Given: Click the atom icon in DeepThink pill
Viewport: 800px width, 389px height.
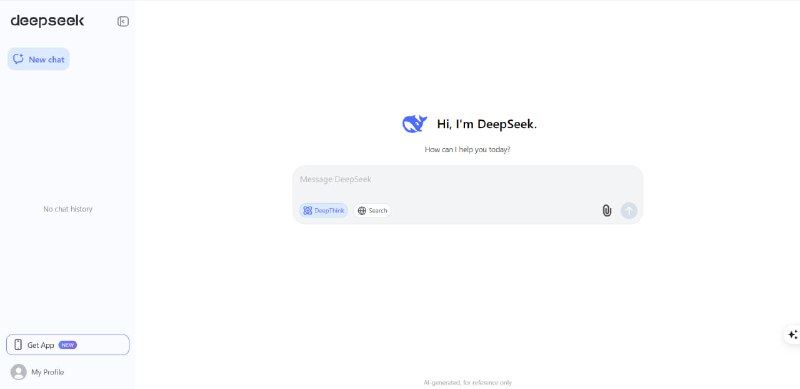Looking at the screenshot, I should click(308, 210).
